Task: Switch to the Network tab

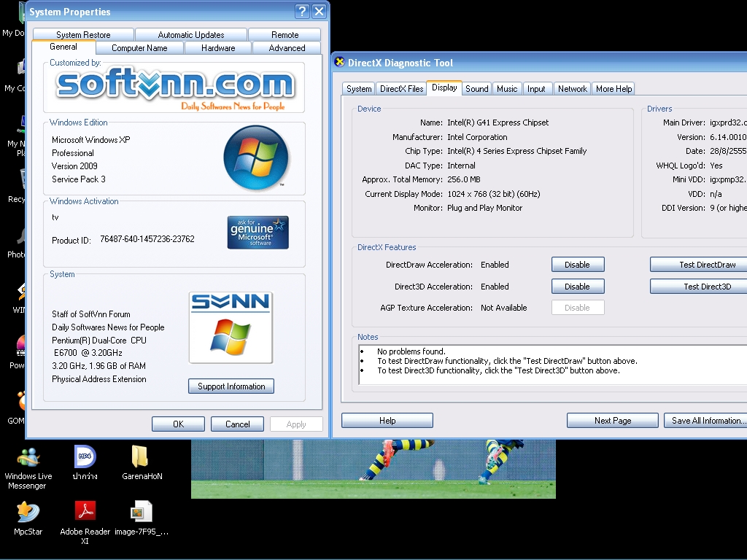Action: [x=573, y=88]
